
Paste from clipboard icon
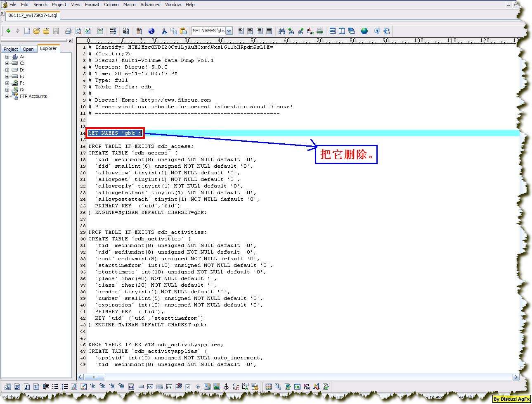183,31
